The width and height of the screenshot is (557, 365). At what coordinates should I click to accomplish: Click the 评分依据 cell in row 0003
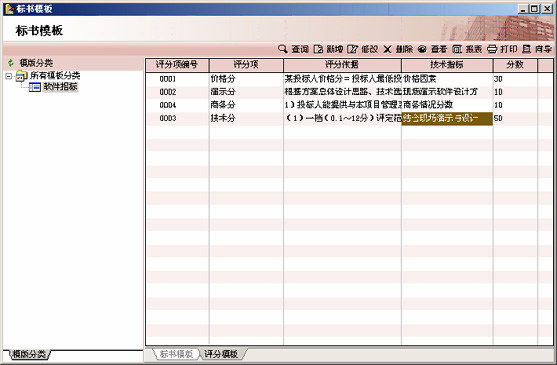point(342,118)
